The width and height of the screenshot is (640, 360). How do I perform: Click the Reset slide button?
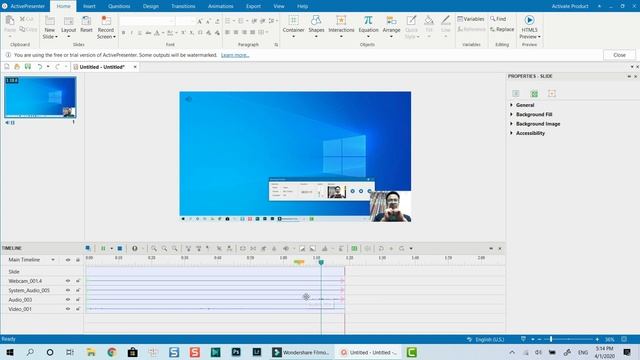[x=86, y=24]
